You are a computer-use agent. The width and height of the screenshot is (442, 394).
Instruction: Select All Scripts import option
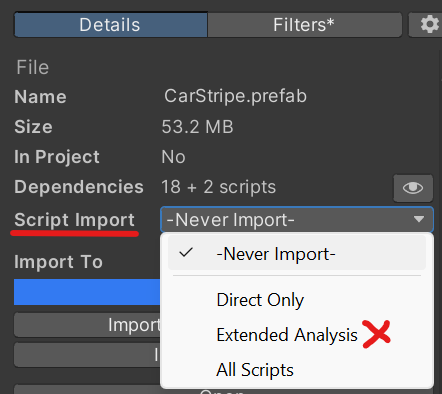(x=255, y=370)
